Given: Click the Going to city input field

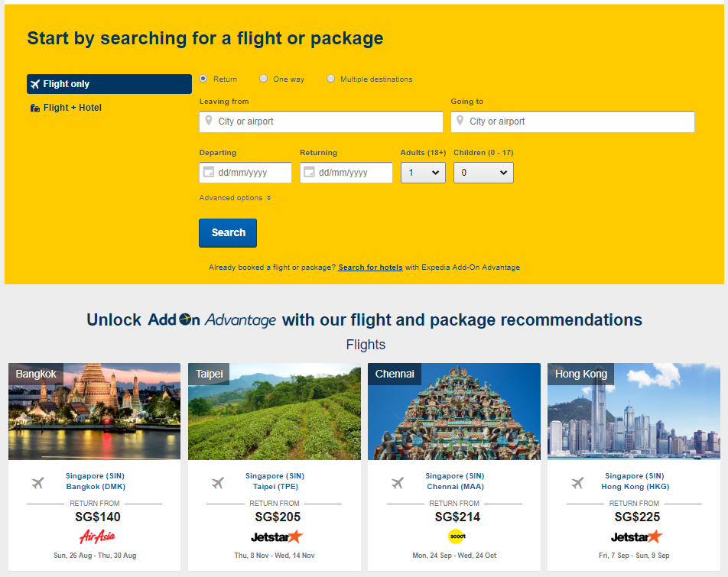Looking at the screenshot, I should (580, 122).
